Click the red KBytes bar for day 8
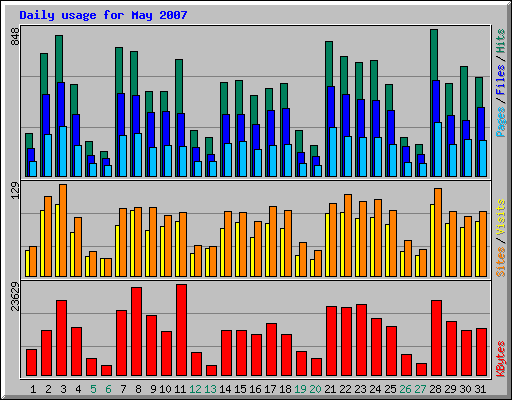512x400 pixels. [136, 332]
